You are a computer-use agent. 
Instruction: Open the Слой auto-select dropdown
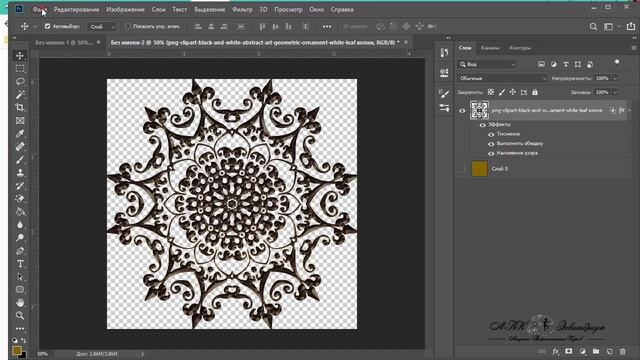pos(102,27)
